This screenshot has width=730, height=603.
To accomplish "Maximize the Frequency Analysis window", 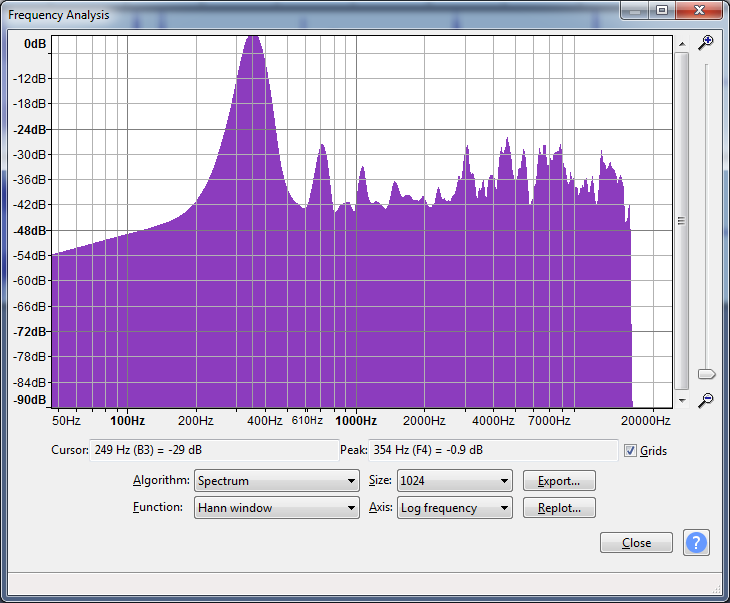I will pos(661,10).
